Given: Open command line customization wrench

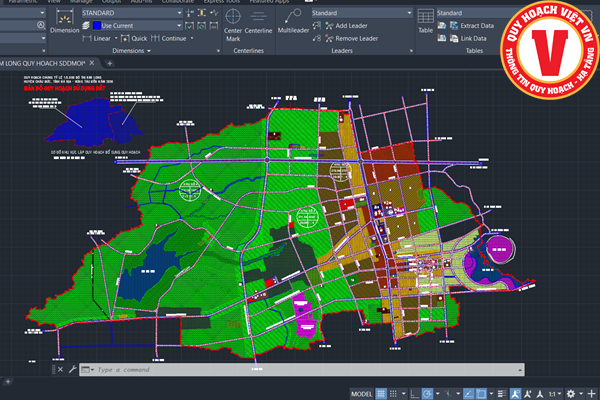Looking at the screenshot, I should pos(75,369).
